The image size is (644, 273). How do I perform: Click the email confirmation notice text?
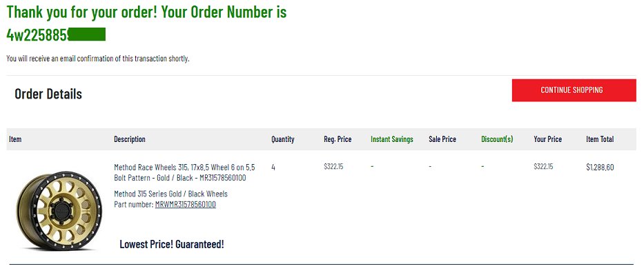(98, 59)
